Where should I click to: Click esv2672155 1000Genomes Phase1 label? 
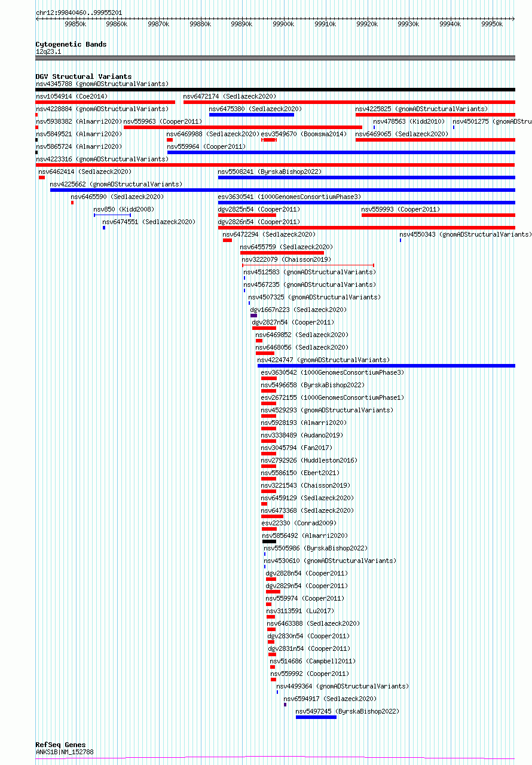[x=332, y=397]
